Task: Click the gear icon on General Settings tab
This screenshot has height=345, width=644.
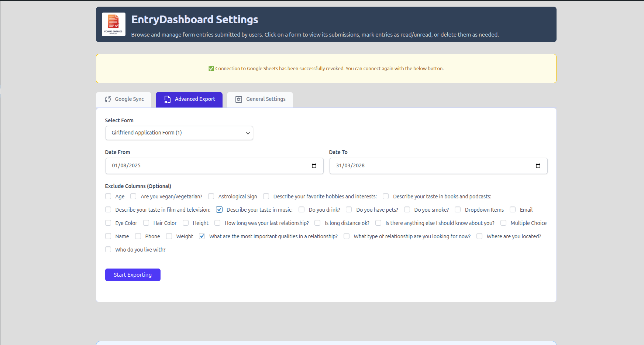Action: [238, 99]
